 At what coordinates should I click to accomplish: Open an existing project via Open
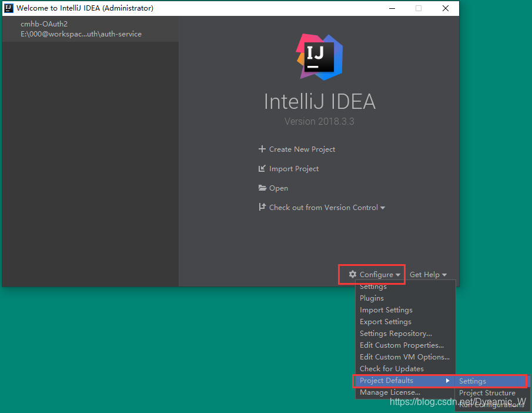pos(279,188)
